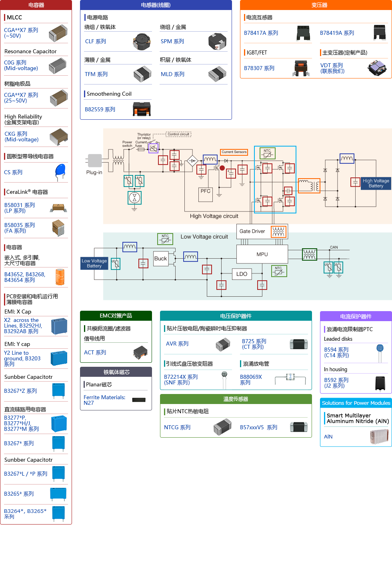Open the CGA**X7 series (~50V) link
392x581 pixels.
21,33
